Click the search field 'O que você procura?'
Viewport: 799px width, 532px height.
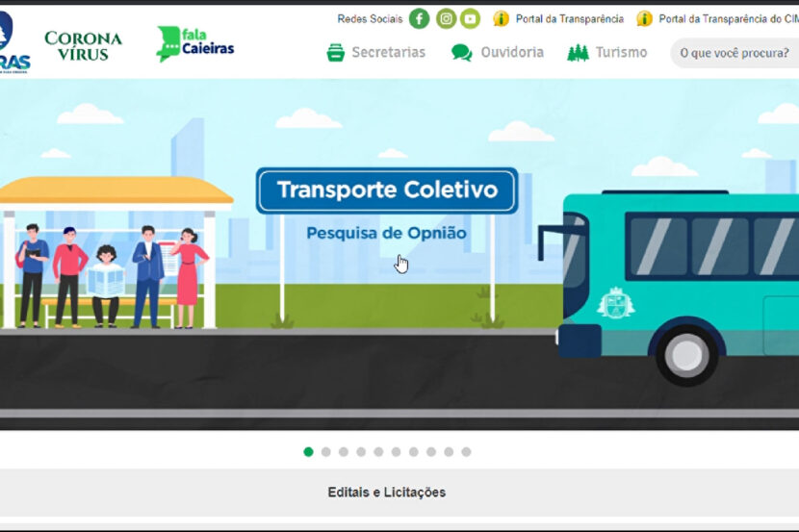(x=734, y=53)
